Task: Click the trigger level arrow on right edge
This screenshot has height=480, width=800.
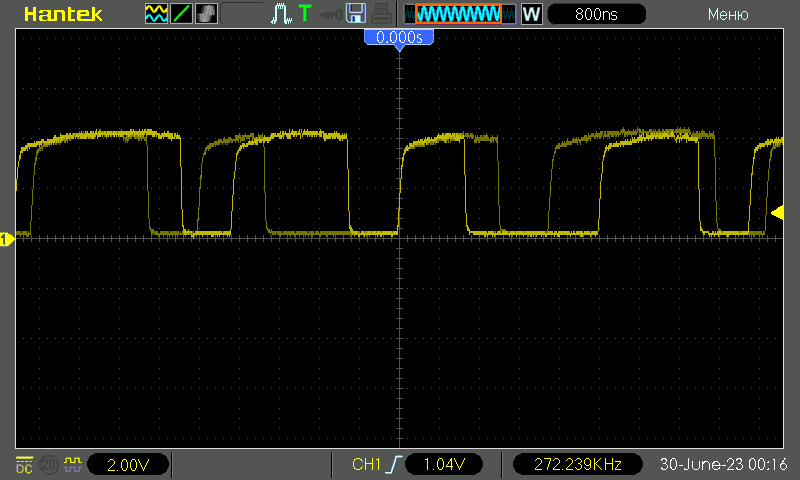Action: [777, 211]
